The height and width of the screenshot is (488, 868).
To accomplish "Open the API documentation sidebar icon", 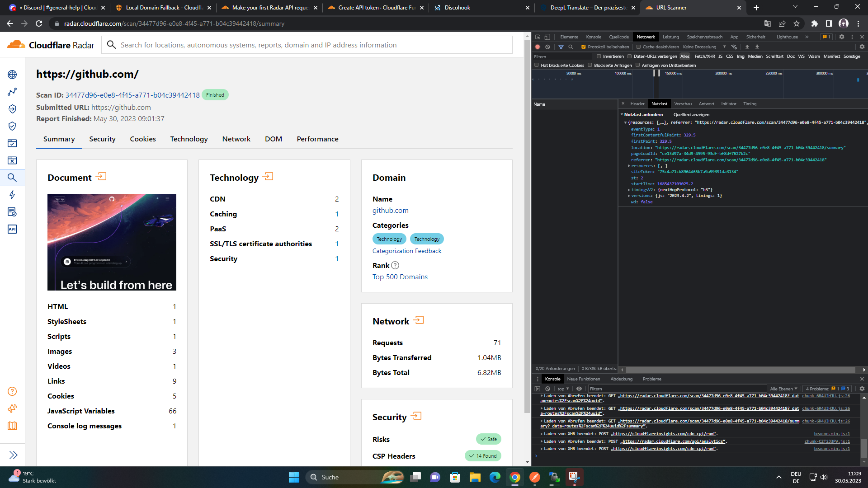I will tap(12, 229).
